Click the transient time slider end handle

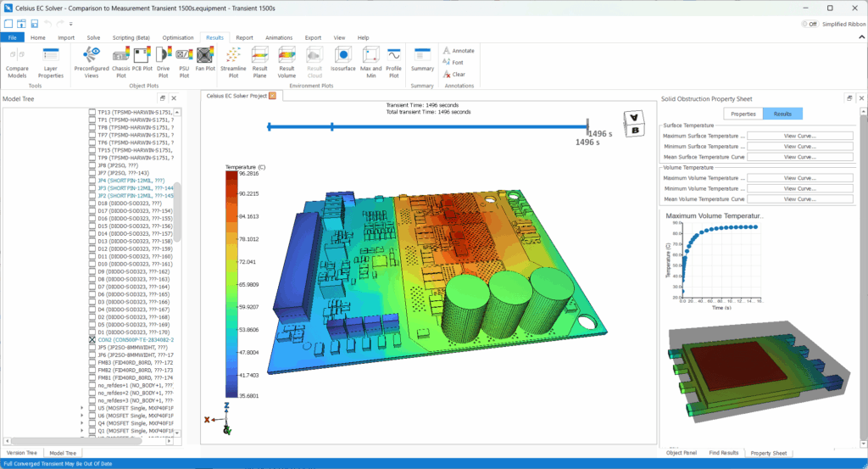click(587, 126)
